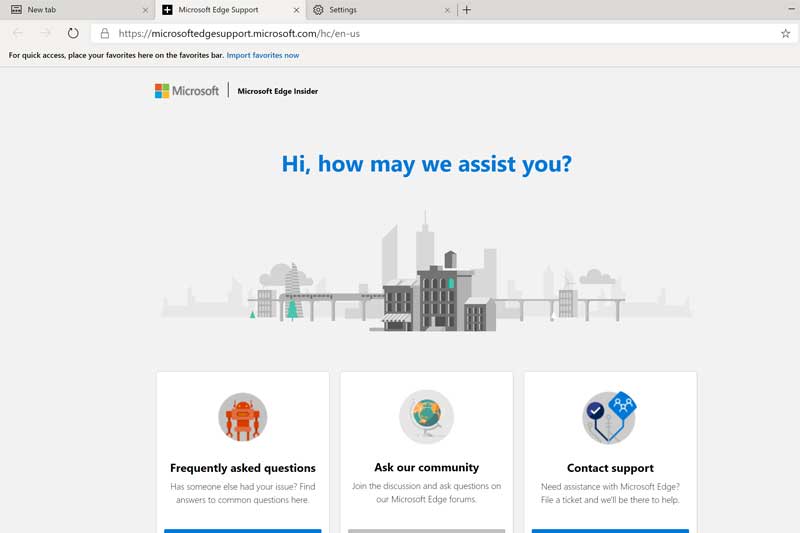Screen dimensions: 800x533
Task: Click the orange robot FAQ icon
Action: (242, 417)
